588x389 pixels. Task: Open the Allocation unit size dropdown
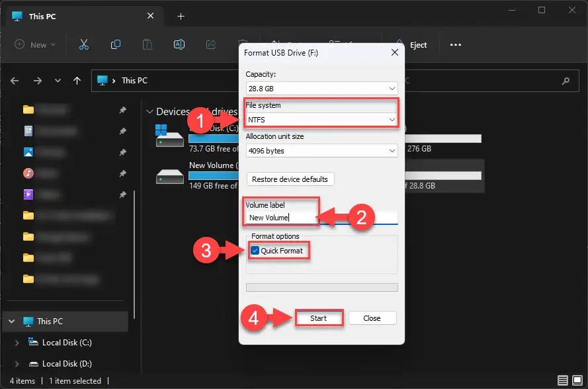pyautogui.click(x=321, y=150)
